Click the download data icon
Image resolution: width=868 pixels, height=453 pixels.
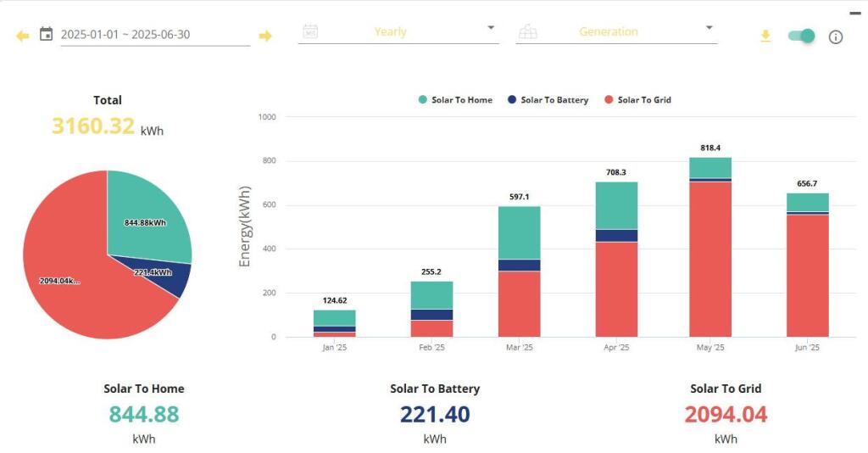[765, 36]
